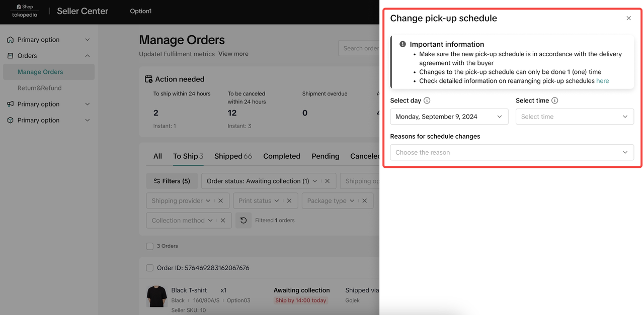Click the reset filters refresh icon

pyautogui.click(x=244, y=220)
